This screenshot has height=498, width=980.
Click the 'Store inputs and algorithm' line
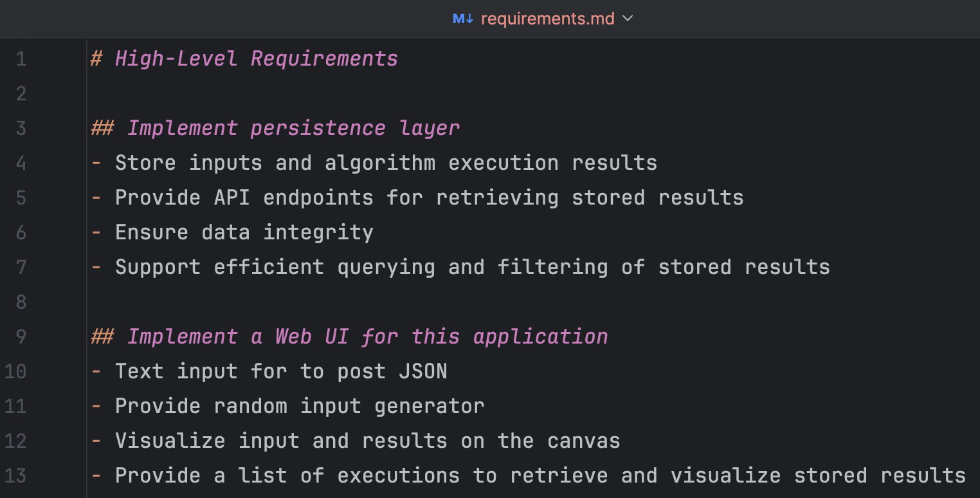click(x=386, y=163)
